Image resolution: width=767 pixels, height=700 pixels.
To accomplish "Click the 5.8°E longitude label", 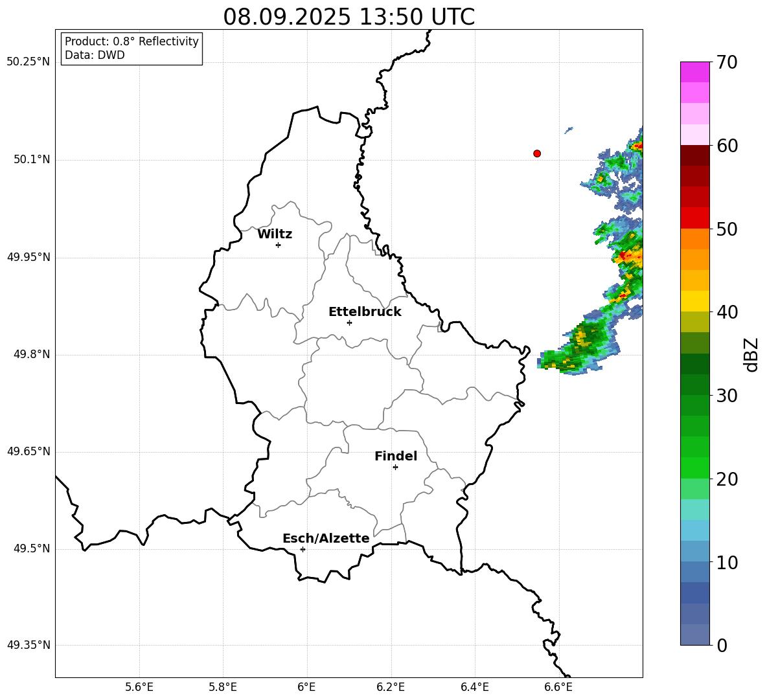I will pos(223,687).
